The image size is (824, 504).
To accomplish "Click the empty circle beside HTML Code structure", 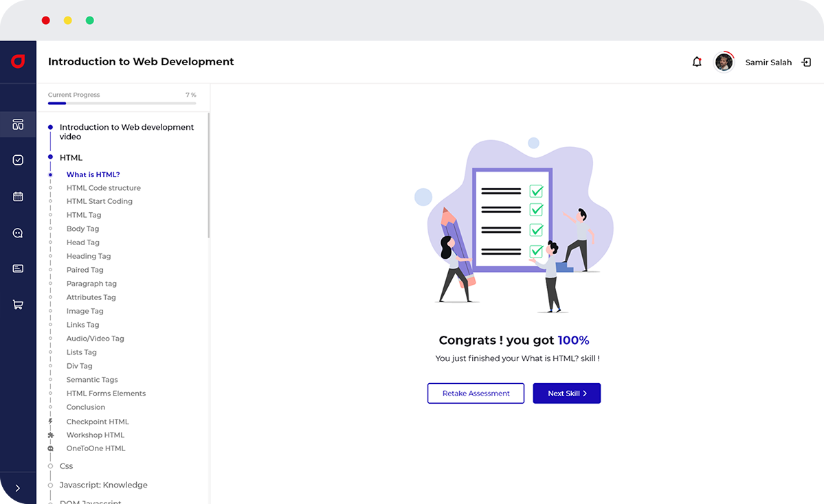I will coord(50,187).
